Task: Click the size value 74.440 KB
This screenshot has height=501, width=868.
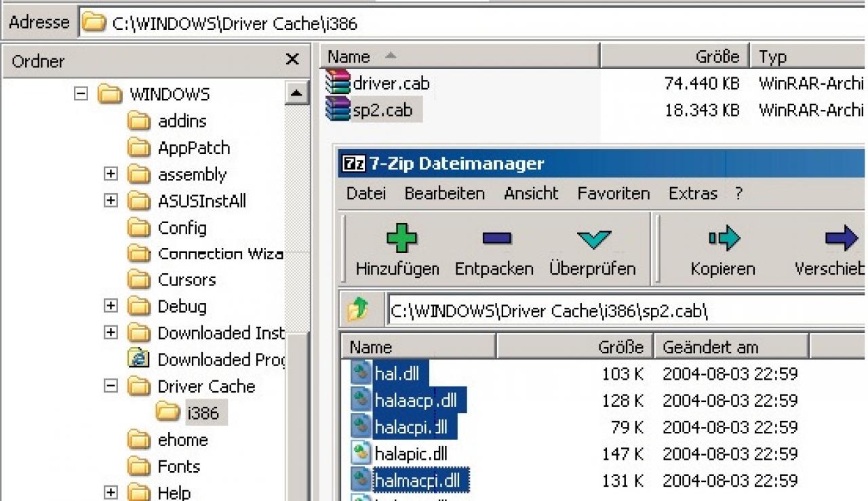Action: point(701,83)
